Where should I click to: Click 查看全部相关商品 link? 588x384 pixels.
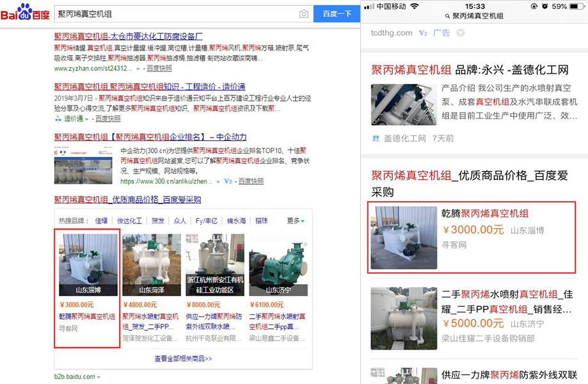tap(183, 359)
